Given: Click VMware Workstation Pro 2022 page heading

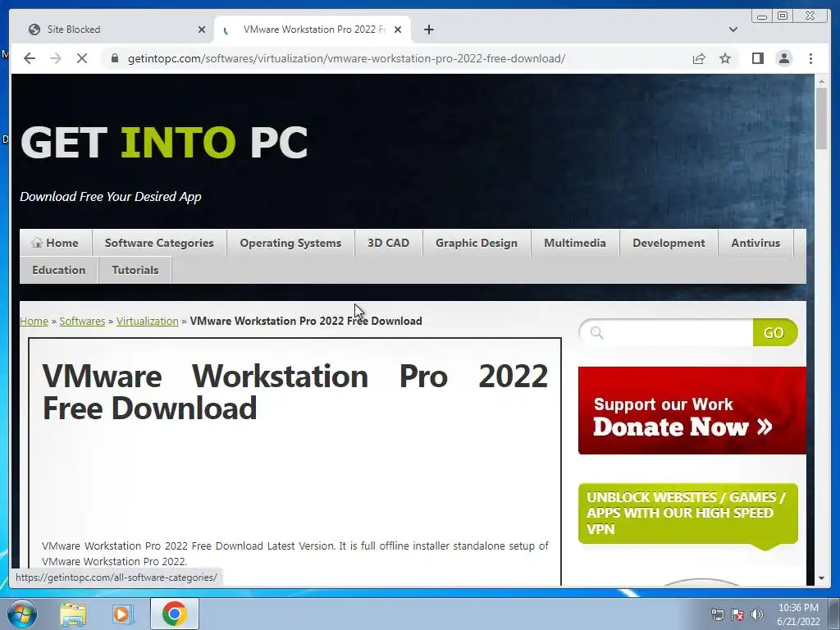Looking at the screenshot, I should click(x=295, y=391).
